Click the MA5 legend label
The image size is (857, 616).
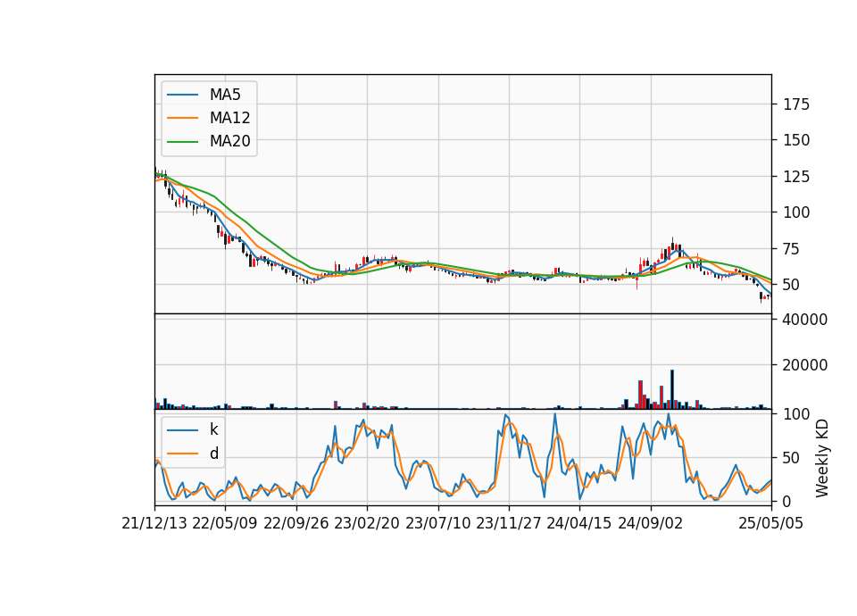225,95
